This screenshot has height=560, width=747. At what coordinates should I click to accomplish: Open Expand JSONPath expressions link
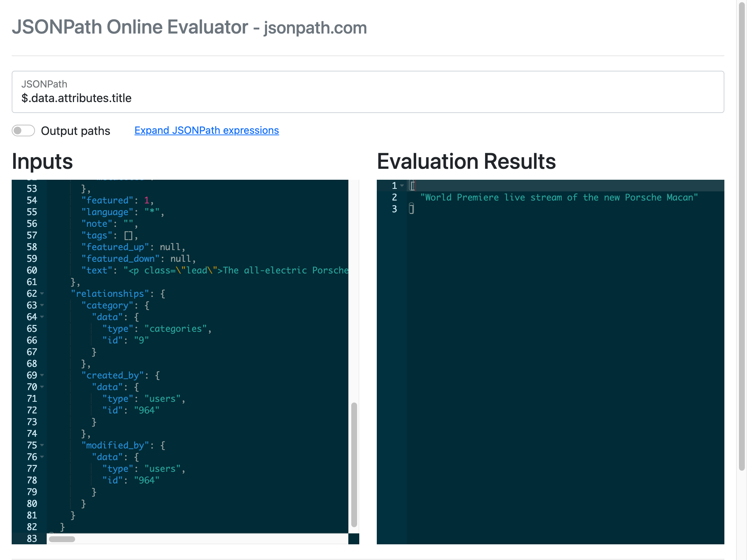[x=206, y=131]
